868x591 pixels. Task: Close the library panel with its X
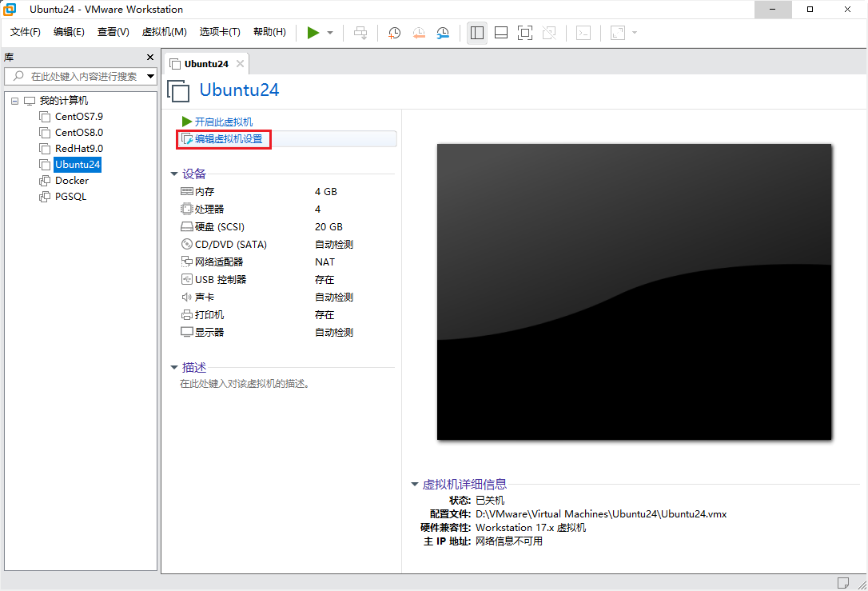[x=150, y=57]
